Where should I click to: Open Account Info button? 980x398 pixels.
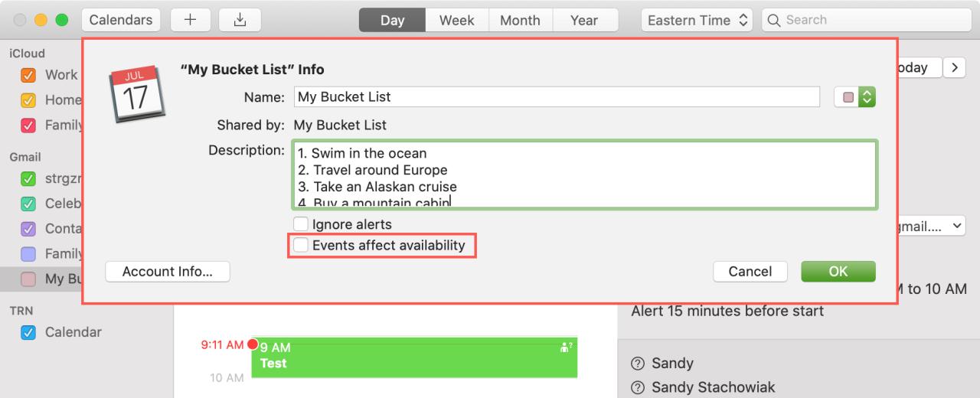167,271
